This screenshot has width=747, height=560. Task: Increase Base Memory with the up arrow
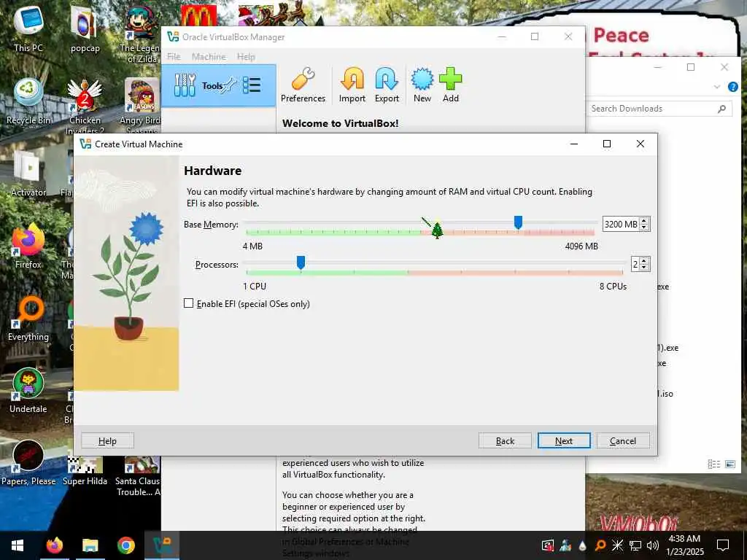[644, 221]
